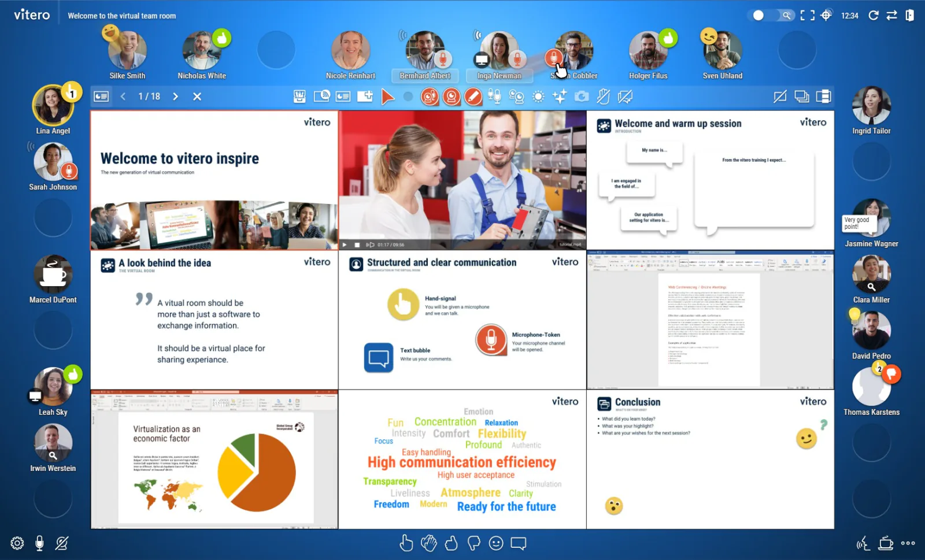
Task: Go to the next slide
Action: coord(176,97)
